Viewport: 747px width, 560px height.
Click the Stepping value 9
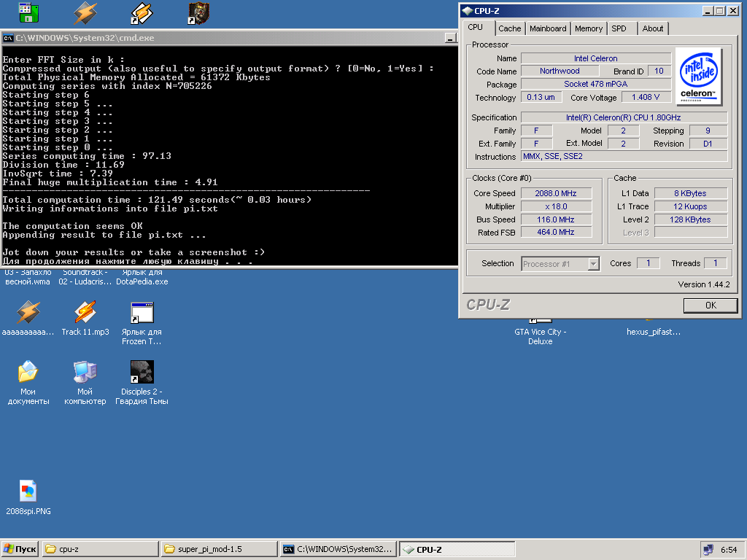coord(708,131)
